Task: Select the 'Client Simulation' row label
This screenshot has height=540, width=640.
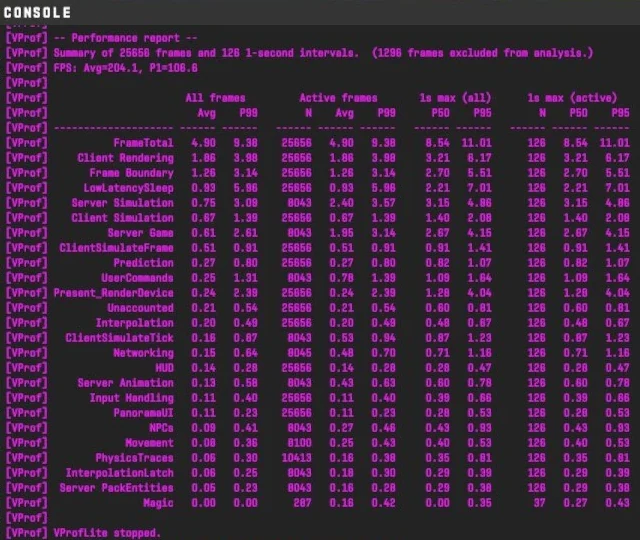Action: click(122, 218)
